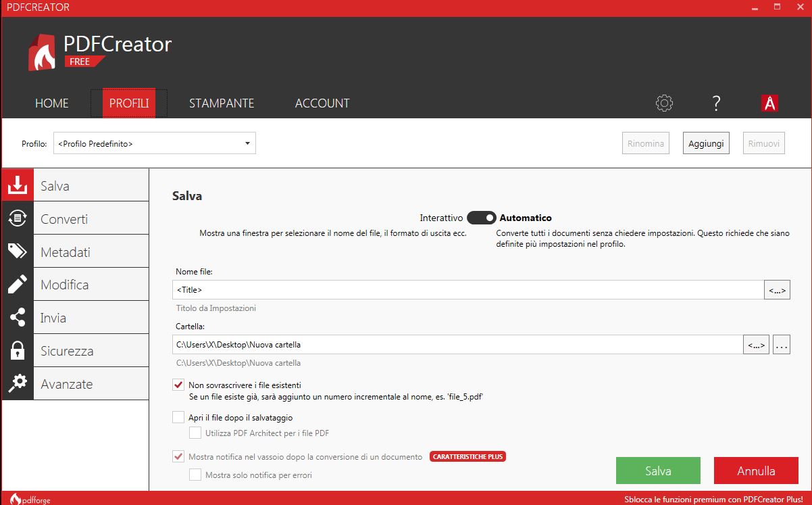The width and height of the screenshot is (812, 505).
Task: Open Invia section in sidebar
Action: pyautogui.click(x=75, y=318)
